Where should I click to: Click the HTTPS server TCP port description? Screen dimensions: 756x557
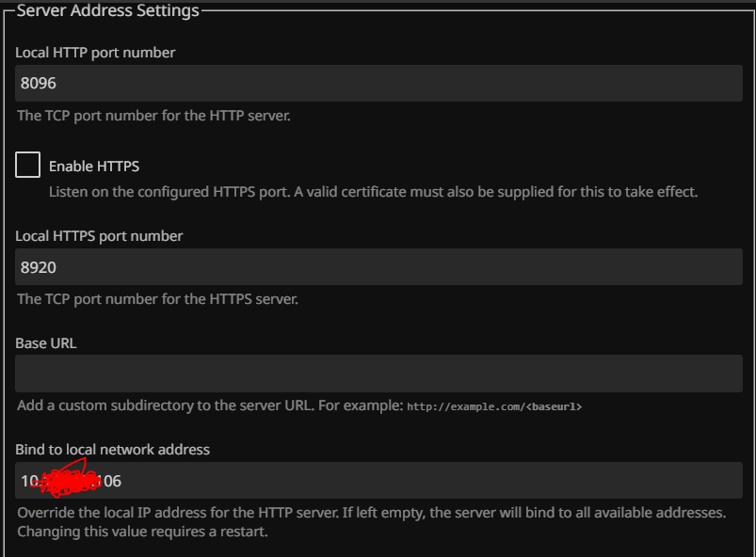[158, 300]
